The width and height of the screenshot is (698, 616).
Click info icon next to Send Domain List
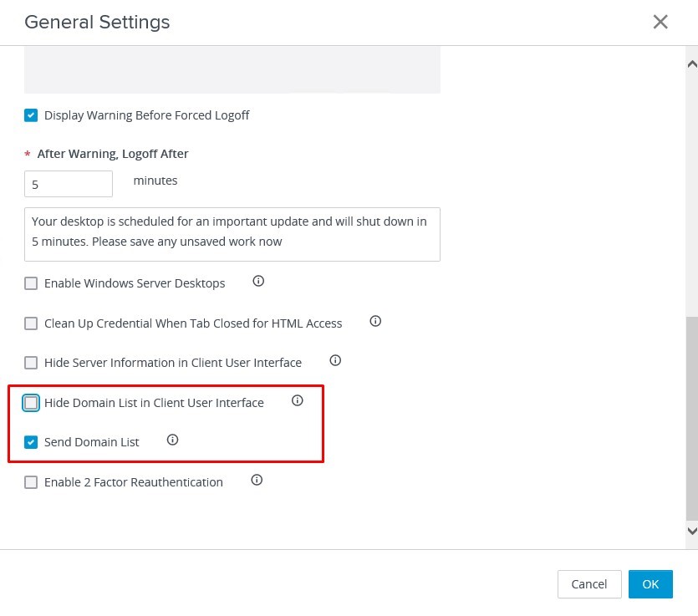click(x=172, y=440)
